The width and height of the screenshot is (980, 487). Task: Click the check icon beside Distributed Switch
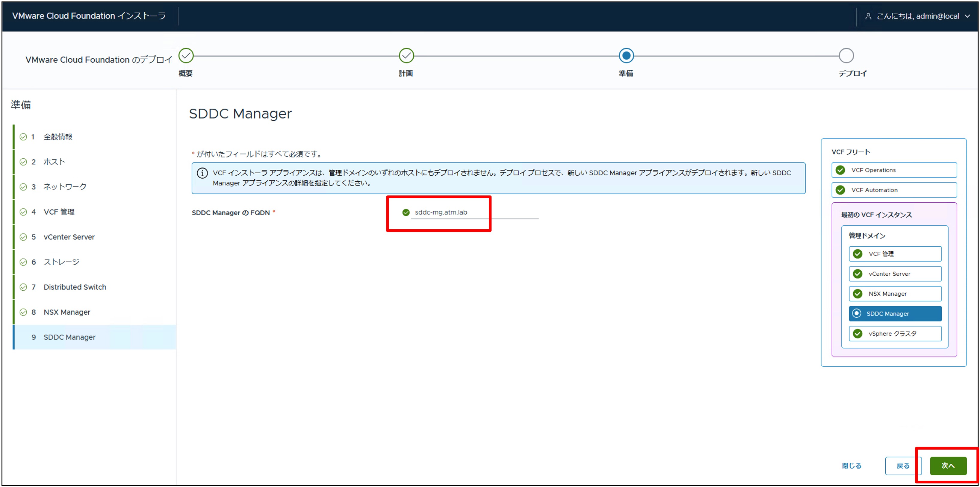click(23, 287)
